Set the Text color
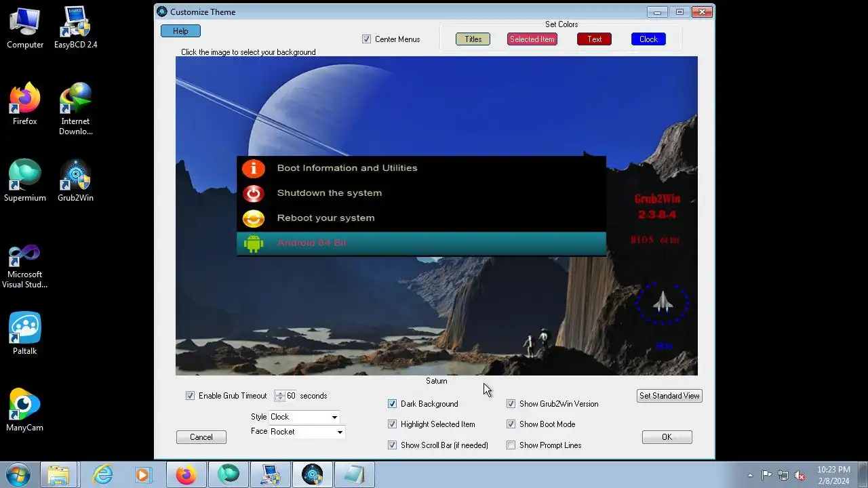The width and height of the screenshot is (868, 488). (595, 39)
